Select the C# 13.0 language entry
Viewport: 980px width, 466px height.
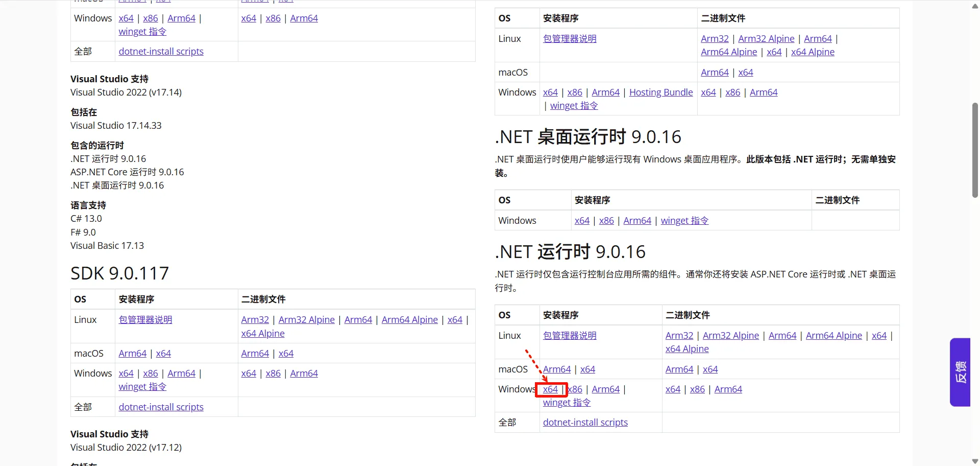tap(86, 219)
